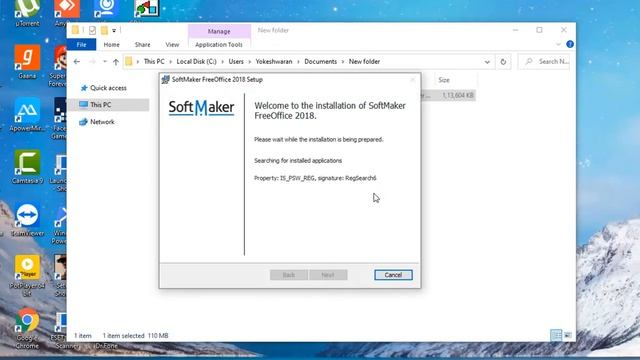Refresh the current folder view
This screenshot has height=360, width=640.
click(x=503, y=62)
